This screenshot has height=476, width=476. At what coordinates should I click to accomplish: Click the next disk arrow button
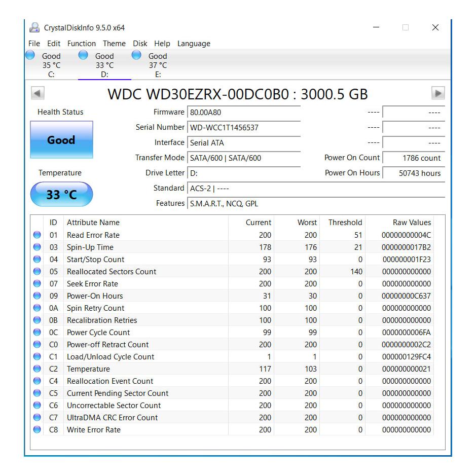[x=437, y=93]
